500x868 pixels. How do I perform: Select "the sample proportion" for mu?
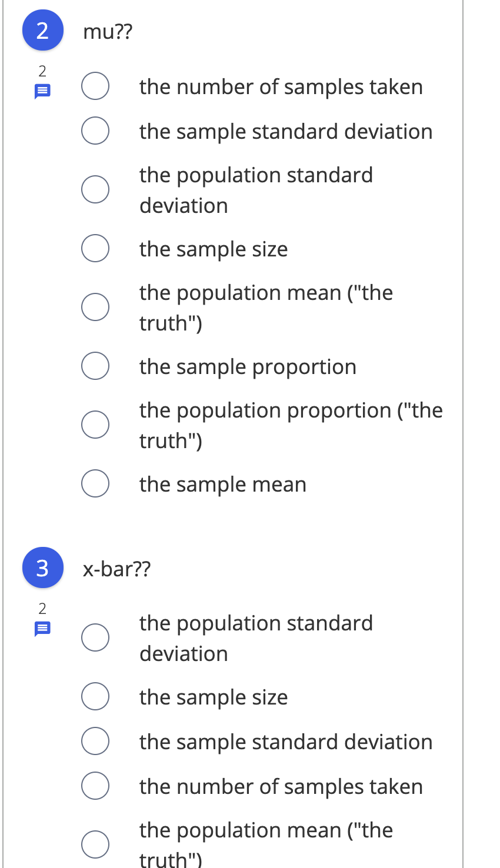point(95,365)
